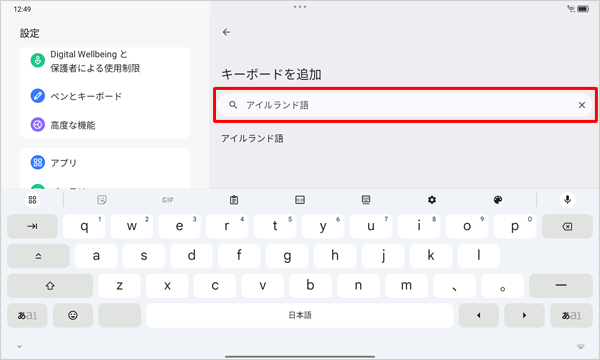The height and width of the screenshot is (360, 600).
Task: Open keyboard toolbar menu grid icon
Action: click(x=33, y=200)
